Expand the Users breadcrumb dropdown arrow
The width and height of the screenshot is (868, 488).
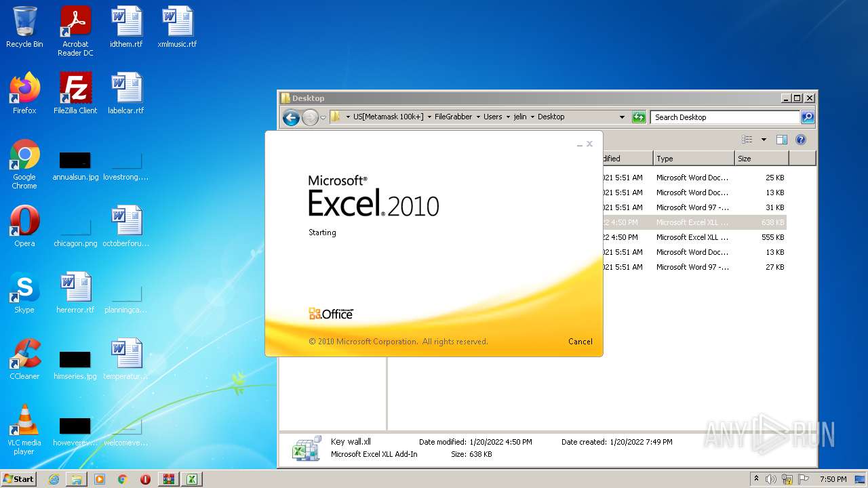coord(508,117)
